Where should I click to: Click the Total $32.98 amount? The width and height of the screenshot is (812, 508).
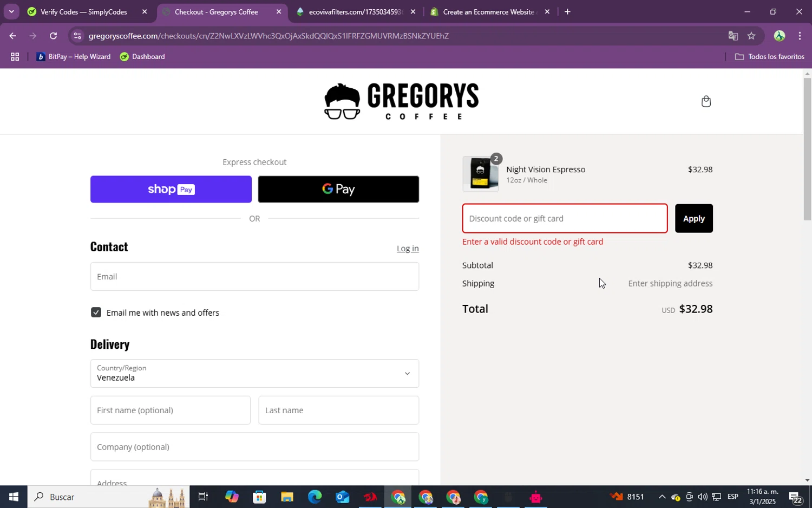696,309
